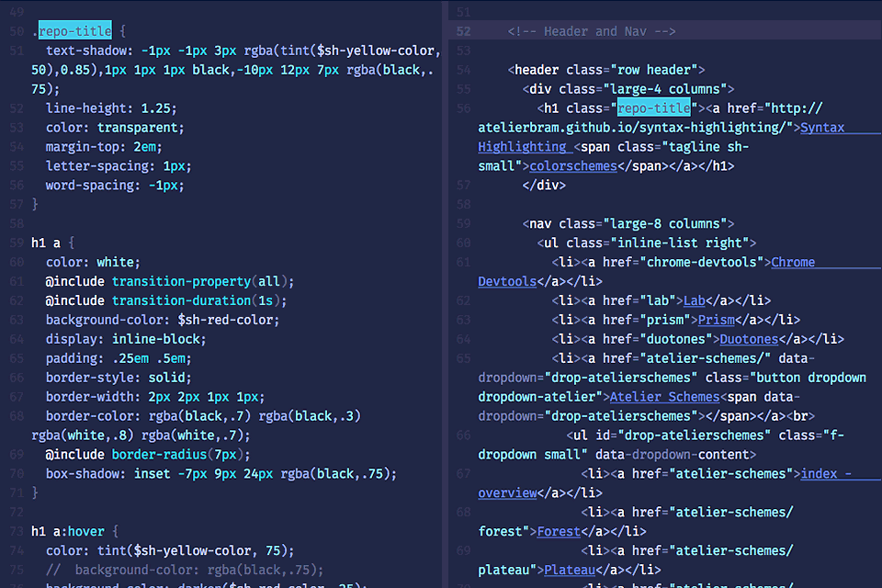
Task: Click '@include transition-property(all);' line
Action: (x=170, y=281)
